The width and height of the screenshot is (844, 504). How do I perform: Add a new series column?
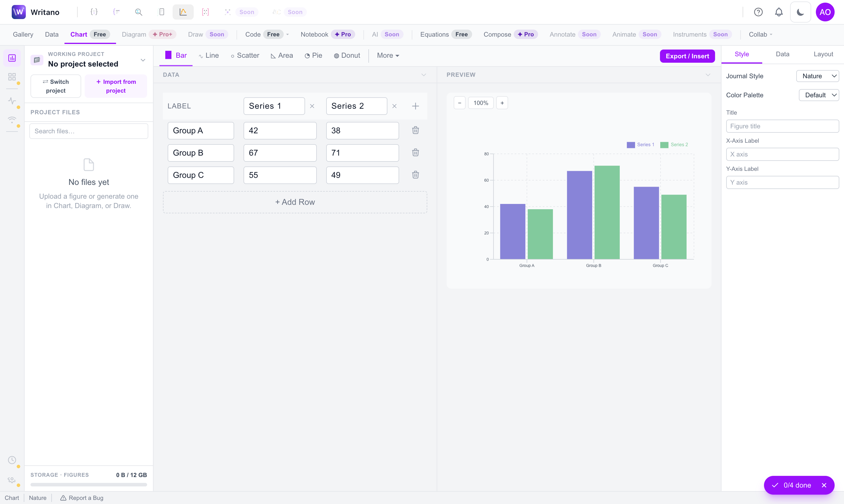[x=415, y=106]
